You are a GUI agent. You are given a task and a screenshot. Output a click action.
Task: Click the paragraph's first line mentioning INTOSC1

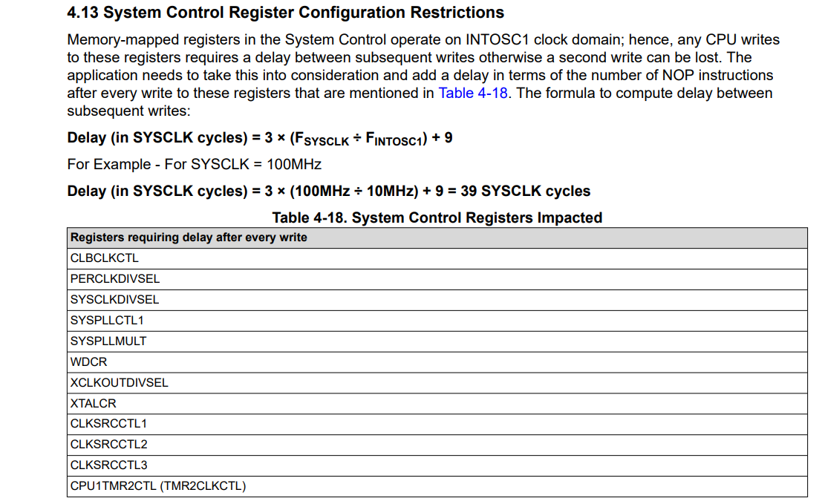pyautogui.click(x=423, y=40)
